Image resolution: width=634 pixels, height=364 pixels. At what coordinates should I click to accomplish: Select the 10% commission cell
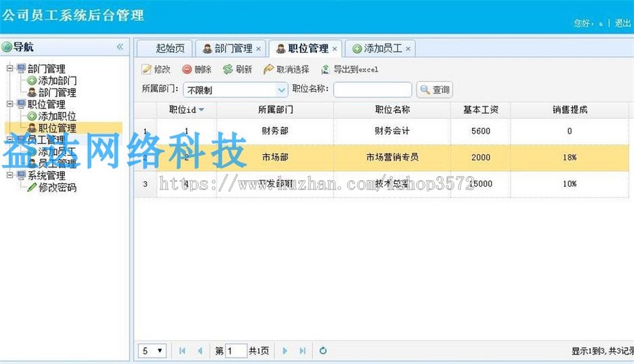[x=570, y=184]
